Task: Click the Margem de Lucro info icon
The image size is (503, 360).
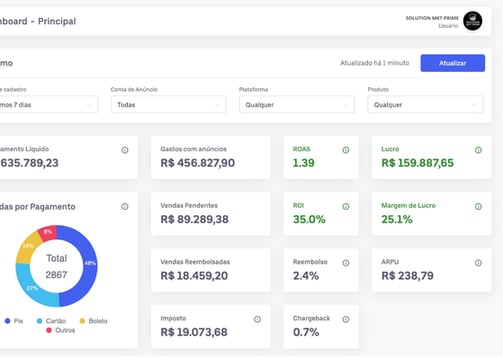Action: pos(478,207)
